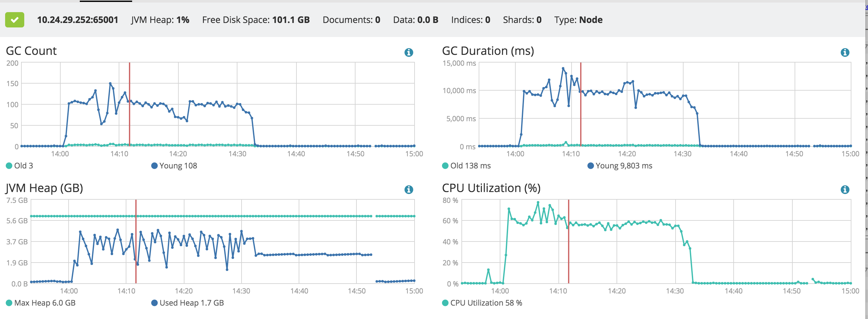The image size is (868, 319).
Task: Click the node address 10.24.29.252:65001
Action: coord(78,20)
